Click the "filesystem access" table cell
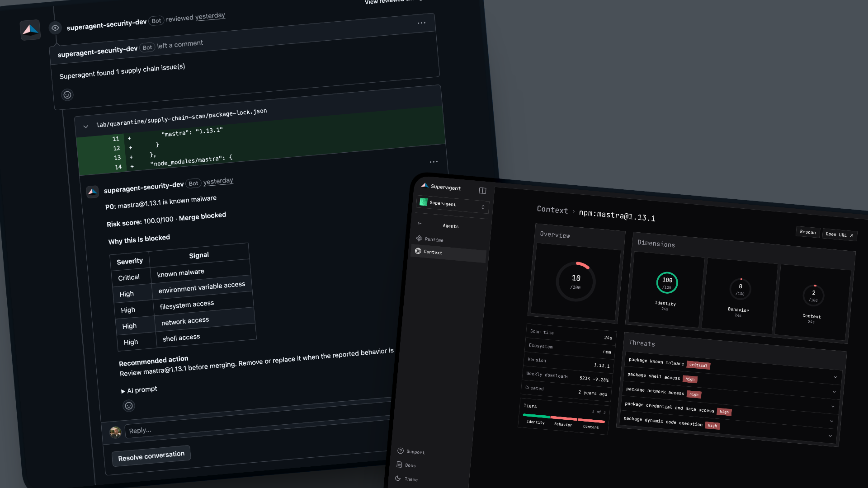Screen dimensions: 868x488 coord(203,304)
